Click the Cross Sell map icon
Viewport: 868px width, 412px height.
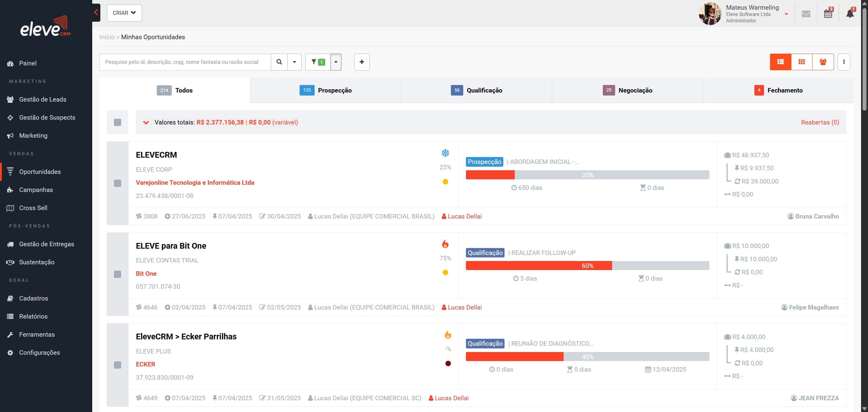click(10, 208)
